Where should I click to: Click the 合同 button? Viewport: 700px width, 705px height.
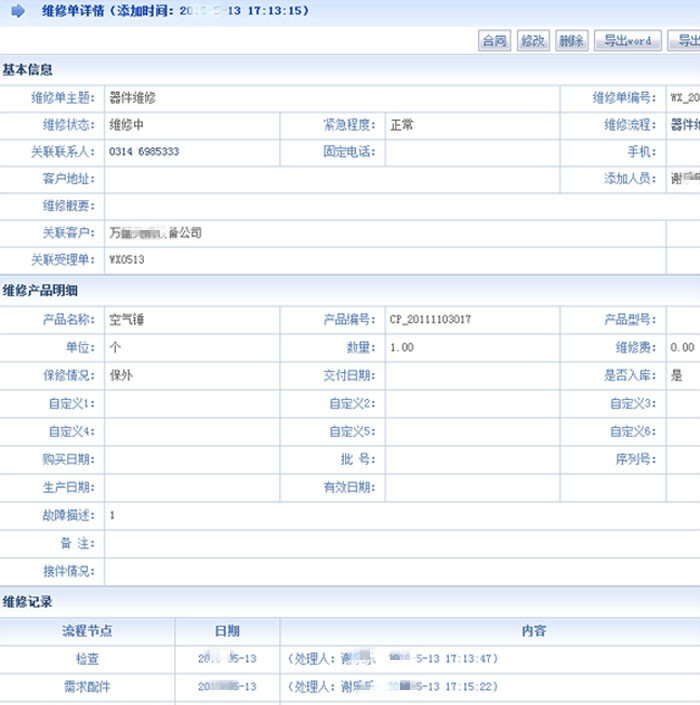coord(494,41)
